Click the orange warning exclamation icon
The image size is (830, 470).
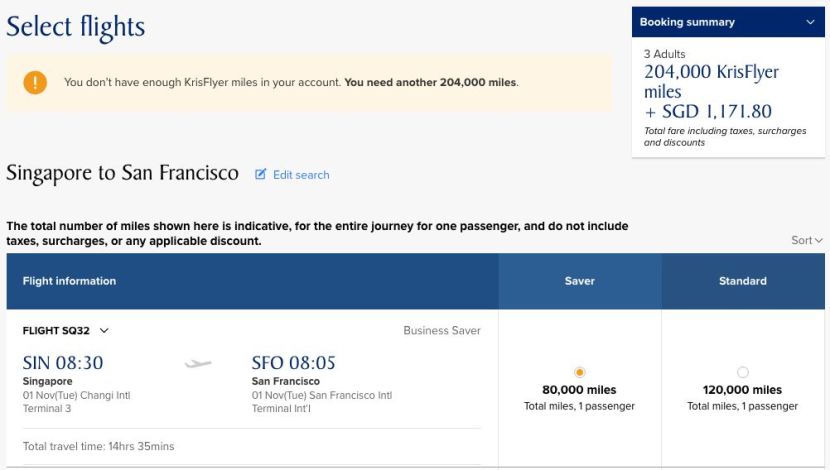[36, 82]
